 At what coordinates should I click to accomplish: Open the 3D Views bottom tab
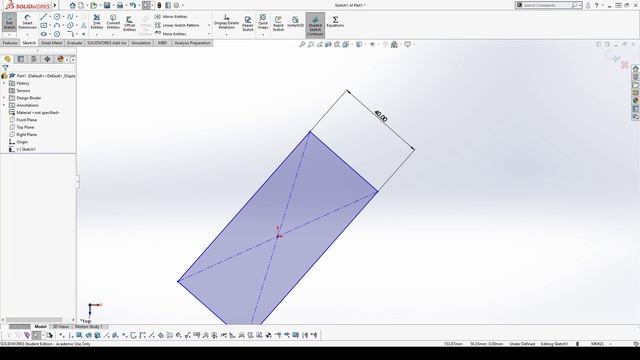[61, 327]
